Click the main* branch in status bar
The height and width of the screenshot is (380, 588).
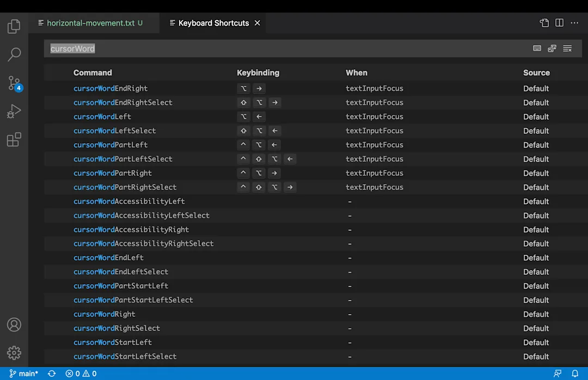pos(23,373)
